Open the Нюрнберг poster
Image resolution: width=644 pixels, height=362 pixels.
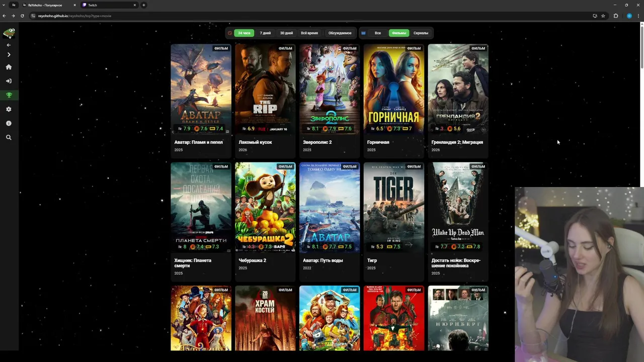(x=458, y=318)
